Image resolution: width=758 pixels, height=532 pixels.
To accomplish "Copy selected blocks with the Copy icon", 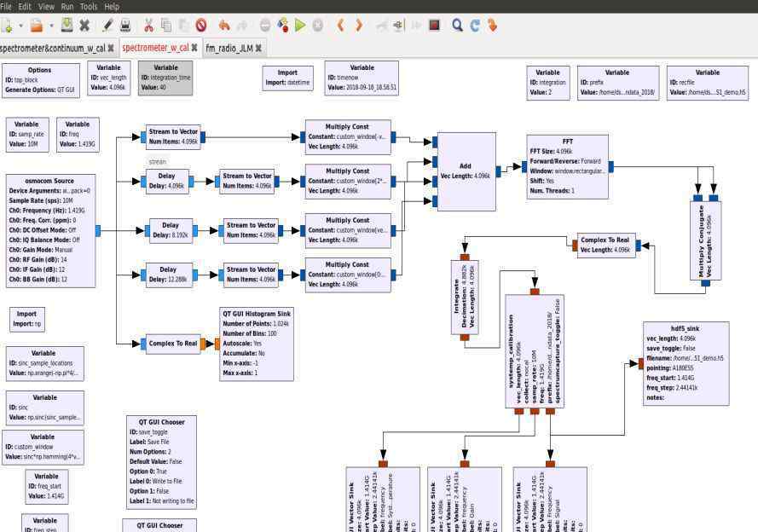I will tap(166, 25).
